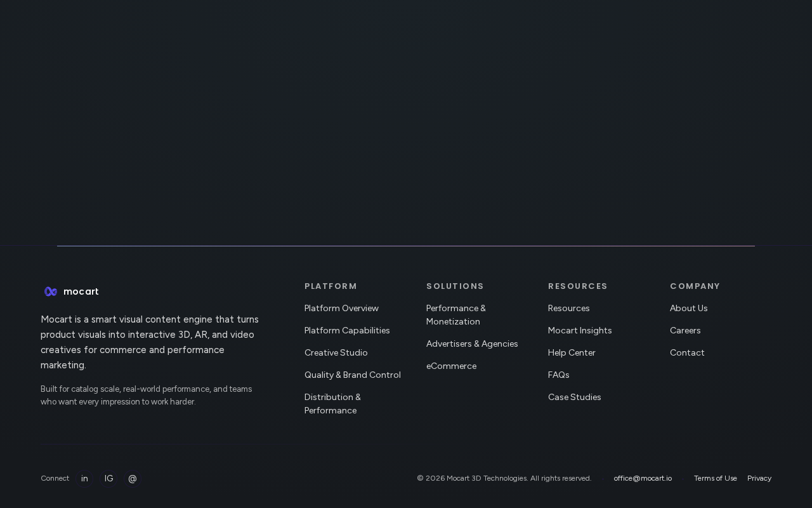Click the Careers link
The height and width of the screenshot is (508, 812).
(685, 330)
